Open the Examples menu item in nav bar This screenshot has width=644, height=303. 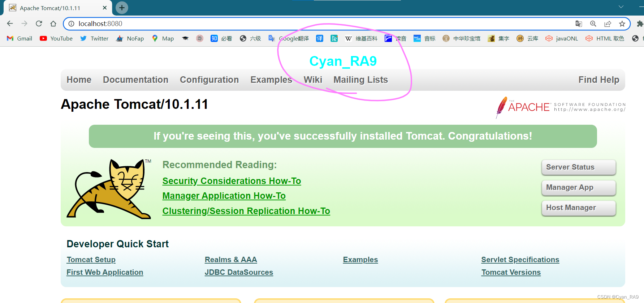click(x=271, y=80)
